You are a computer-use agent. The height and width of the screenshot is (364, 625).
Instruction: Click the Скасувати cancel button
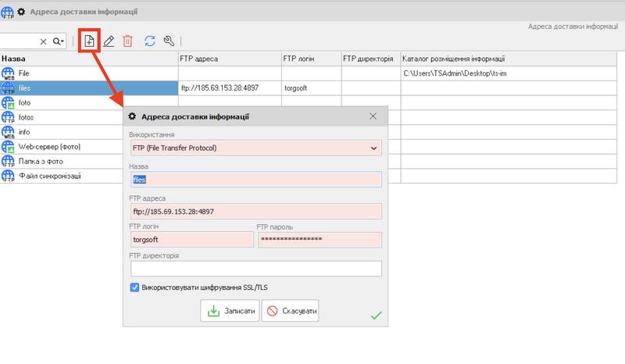[291, 311]
